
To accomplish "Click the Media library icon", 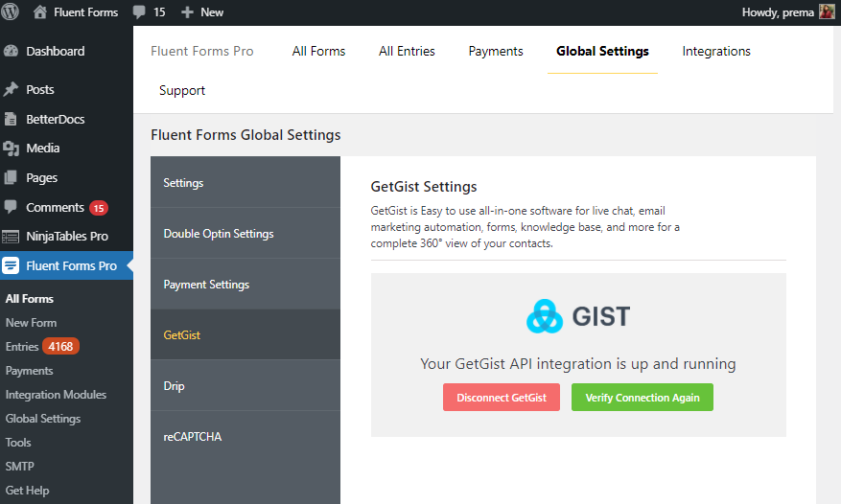I will tap(11, 148).
